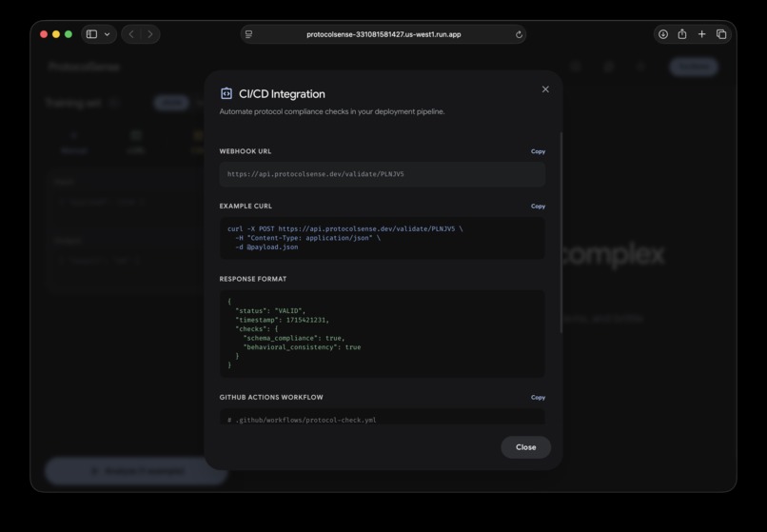
Task: Click the 'EXAMPLE CURL' section label
Action: tap(246, 207)
